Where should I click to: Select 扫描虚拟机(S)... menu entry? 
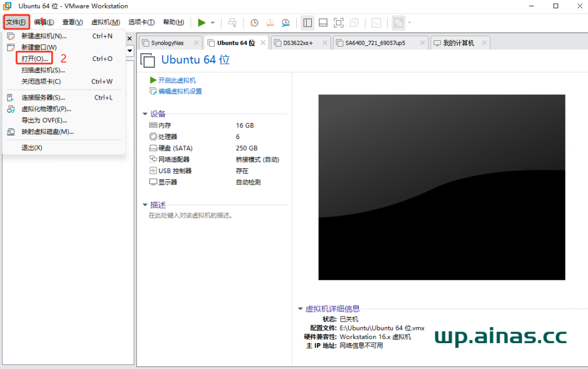[64, 70]
